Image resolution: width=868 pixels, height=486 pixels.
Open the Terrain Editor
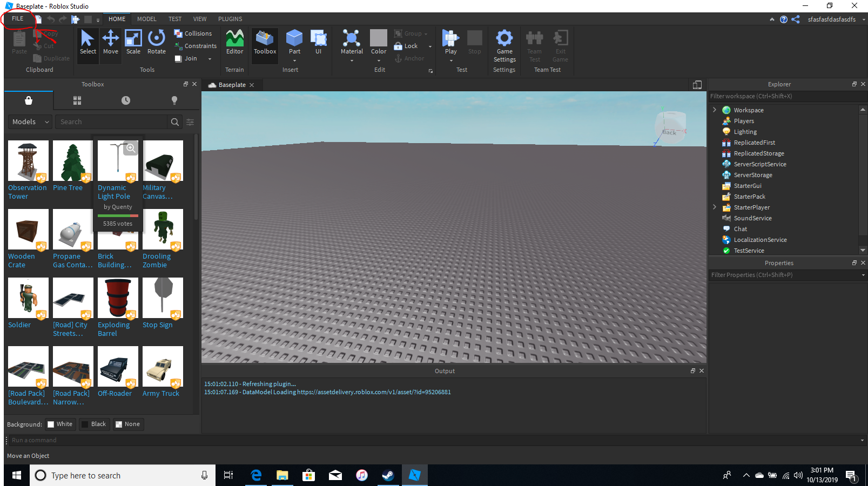234,42
